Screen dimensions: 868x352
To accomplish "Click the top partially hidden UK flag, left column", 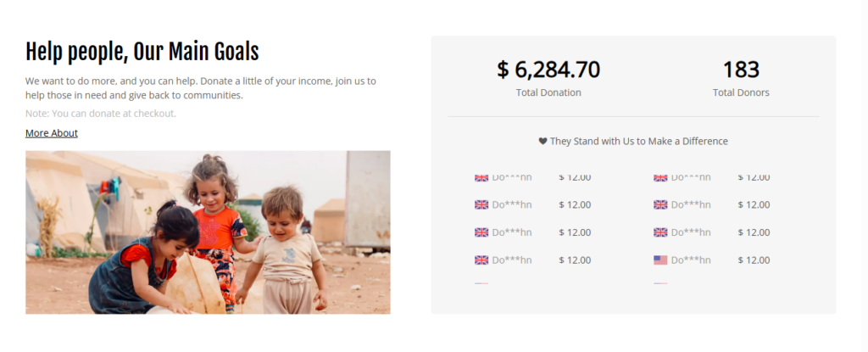I will pyautogui.click(x=481, y=178).
